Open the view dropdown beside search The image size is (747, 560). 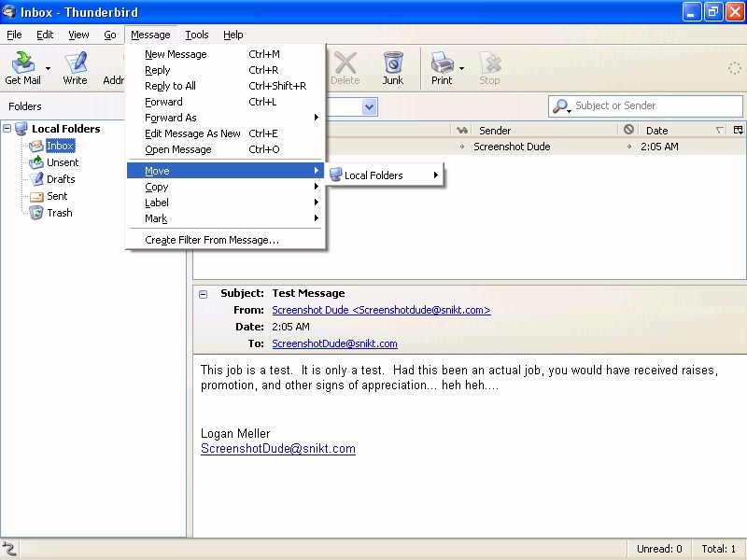(x=369, y=106)
